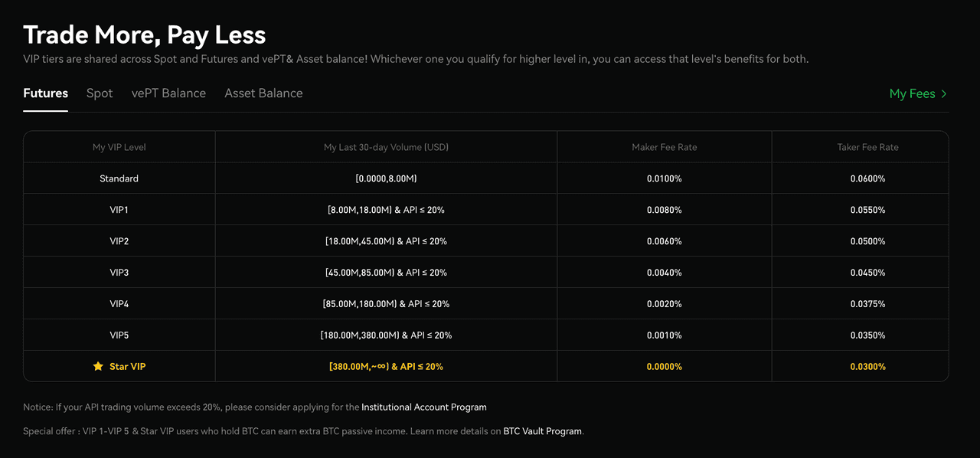Screen dimensions: 980x458
Task: Select the vePT Balance tab
Action: point(168,93)
